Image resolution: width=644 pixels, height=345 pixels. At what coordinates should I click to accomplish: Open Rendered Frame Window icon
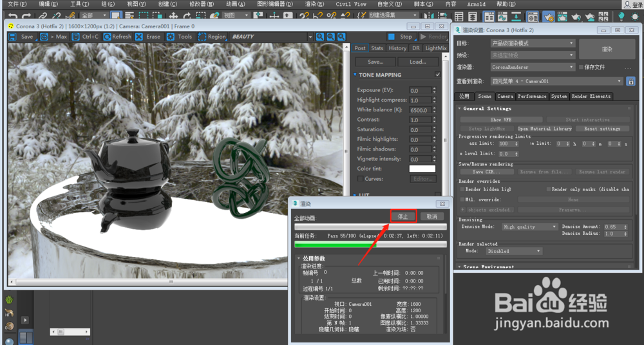[x=562, y=17]
